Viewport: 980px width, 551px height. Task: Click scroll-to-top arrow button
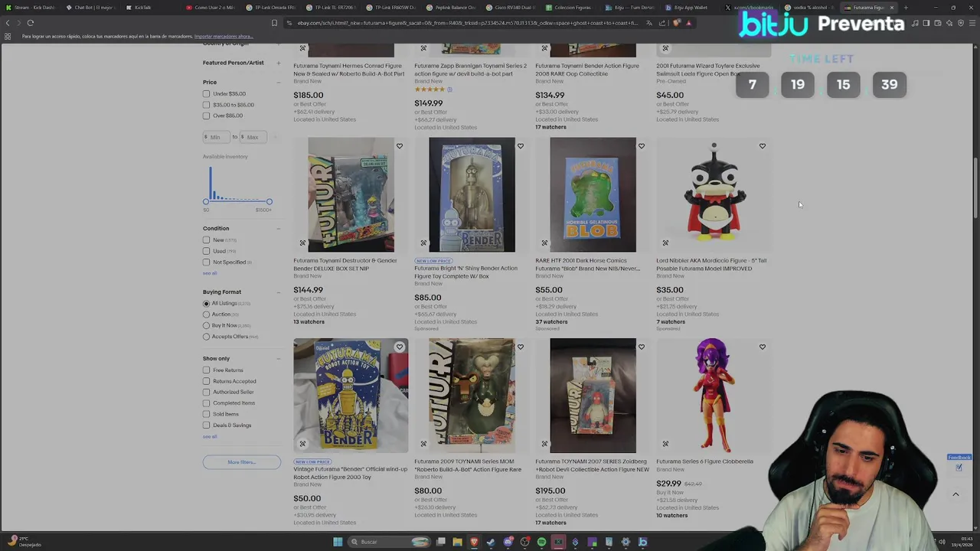tap(955, 494)
